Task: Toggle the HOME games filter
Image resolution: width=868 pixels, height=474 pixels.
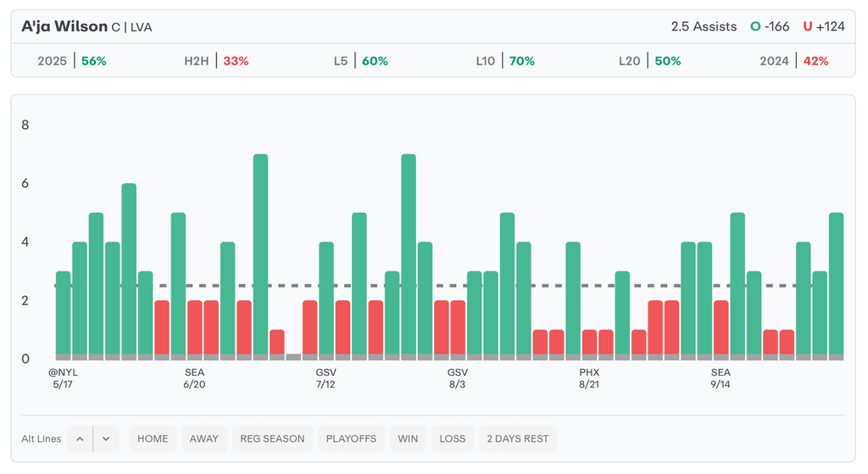Action: coord(153,438)
